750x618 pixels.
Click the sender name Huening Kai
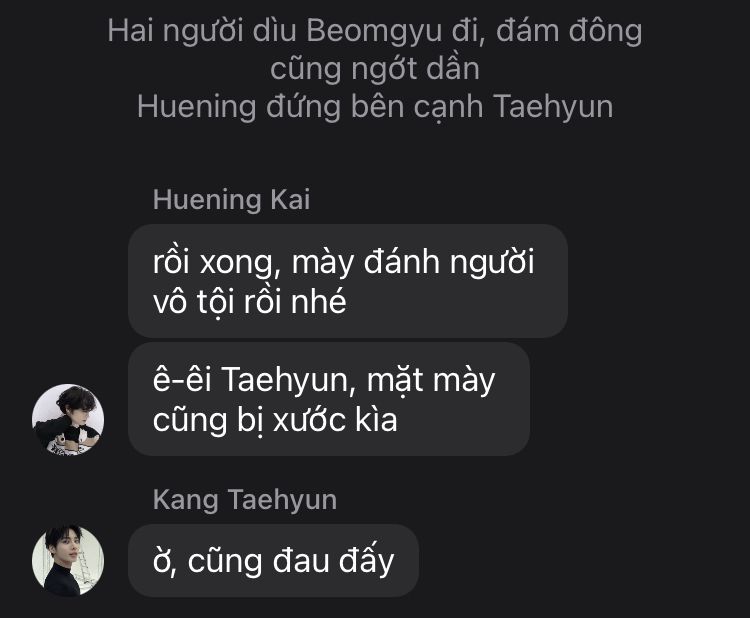click(232, 199)
